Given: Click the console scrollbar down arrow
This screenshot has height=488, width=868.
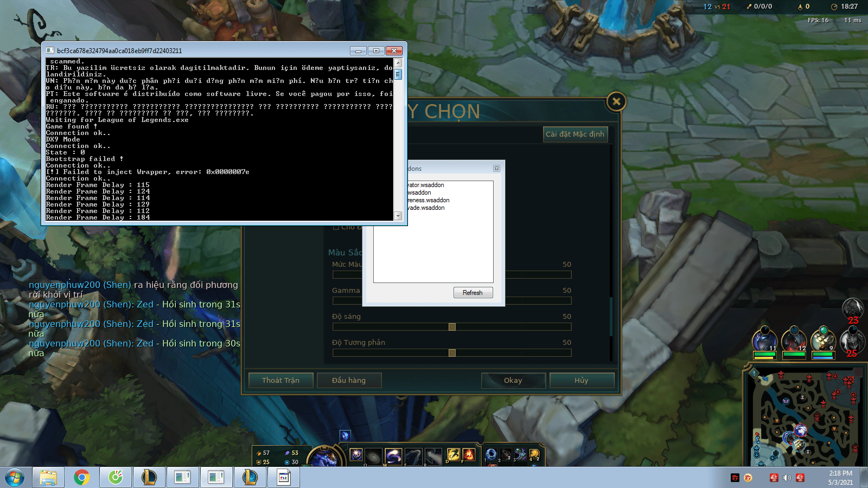Looking at the screenshot, I should pyautogui.click(x=398, y=216).
